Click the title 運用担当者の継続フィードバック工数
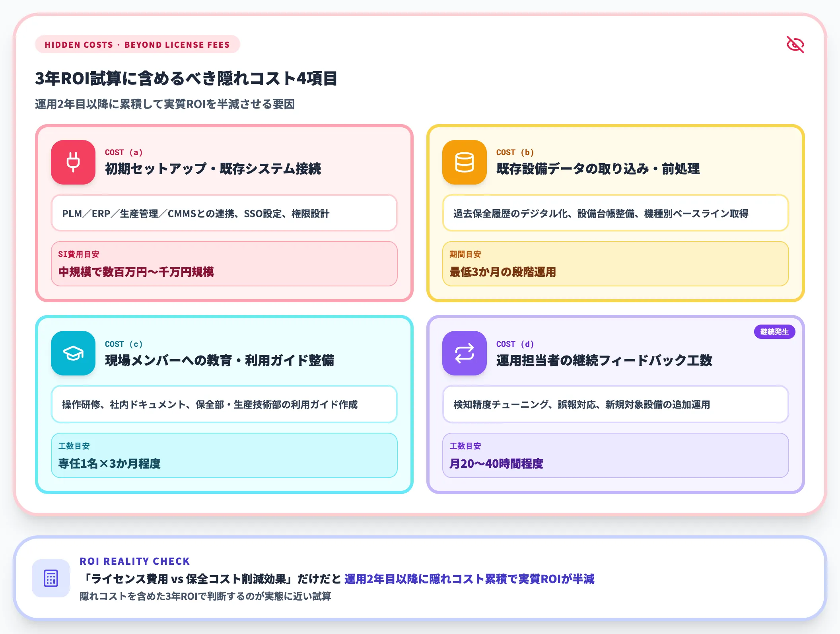 604,360
